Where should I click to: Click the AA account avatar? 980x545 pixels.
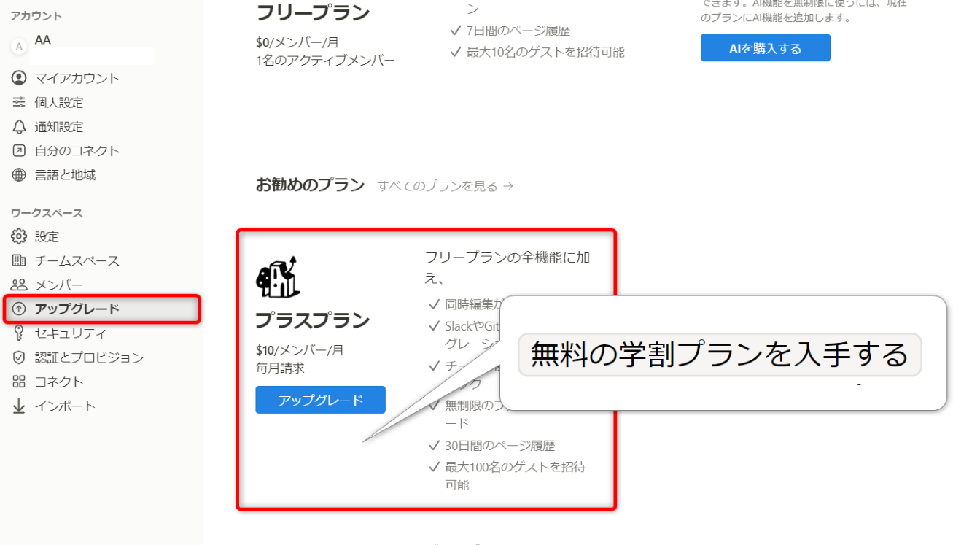tap(19, 45)
